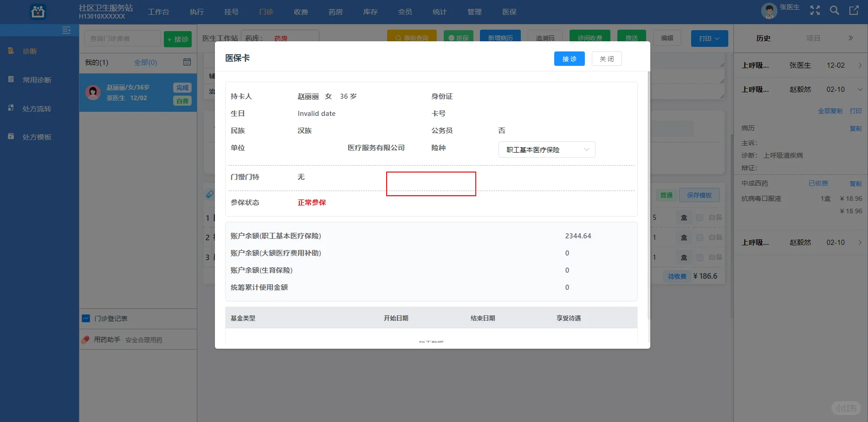The image size is (868, 422).
Task: Click the fullscreen icon in the top bar
Action: [815, 10]
